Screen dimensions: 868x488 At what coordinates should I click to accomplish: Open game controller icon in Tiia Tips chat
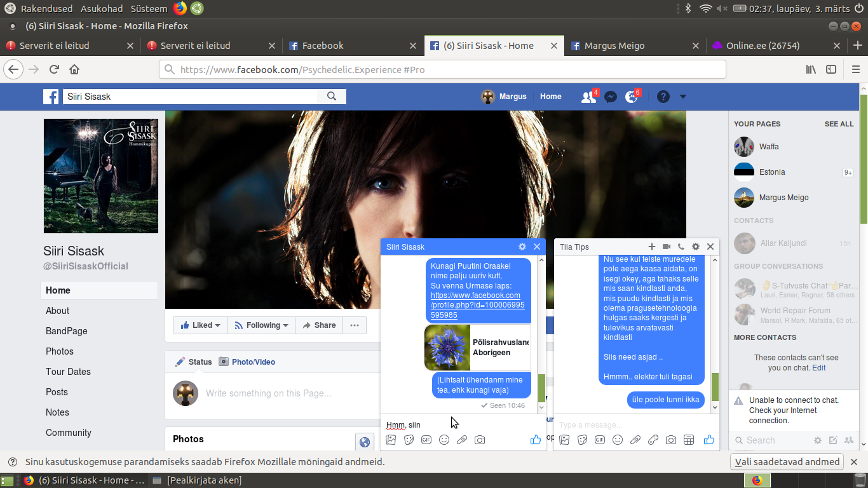pyautogui.click(x=653, y=440)
